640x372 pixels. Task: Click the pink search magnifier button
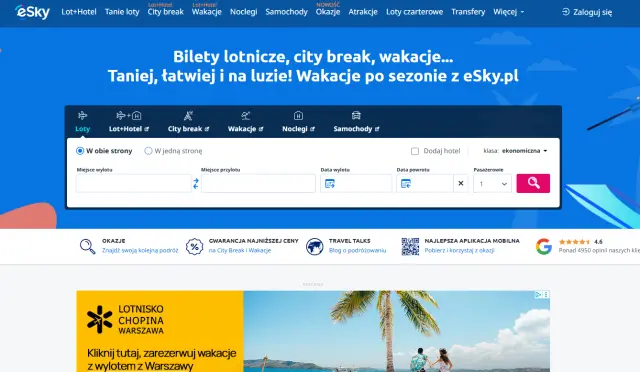pyautogui.click(x=533, y=183)
